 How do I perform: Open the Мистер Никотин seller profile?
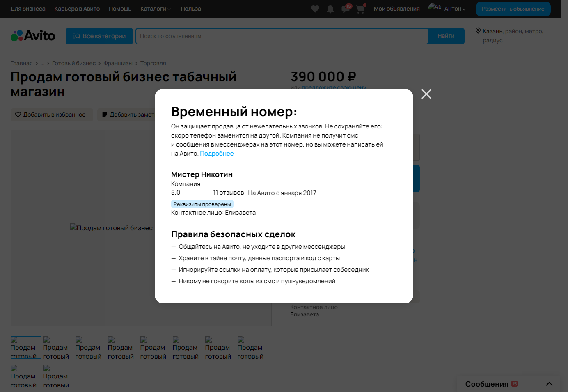coord(202,174)
